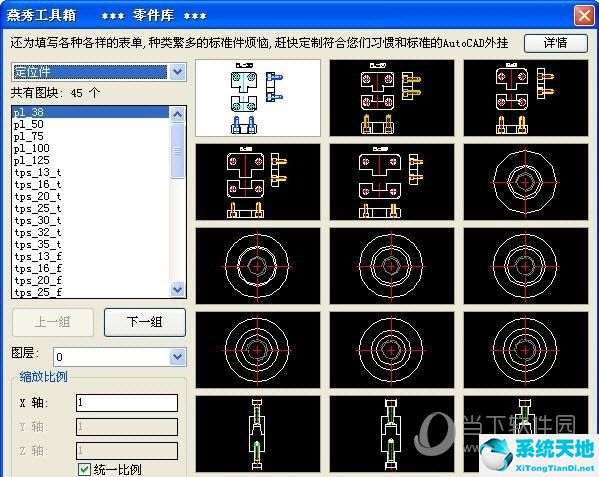
Task: Select tps_20_t in the block list
Action: click(x=91, y=196)
